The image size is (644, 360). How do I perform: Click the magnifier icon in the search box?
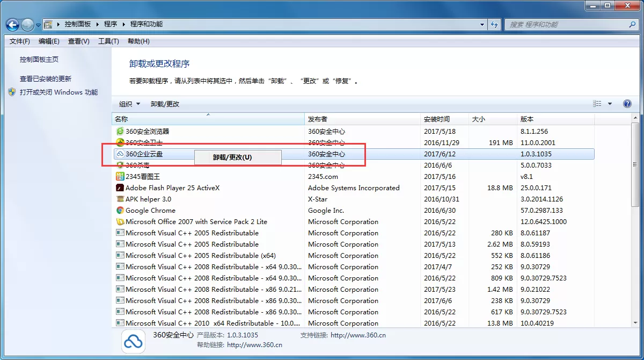point(632,25)
